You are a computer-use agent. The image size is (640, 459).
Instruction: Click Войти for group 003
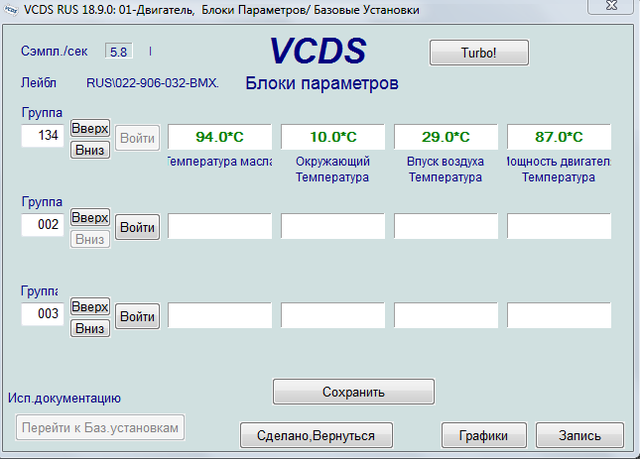click(x=138, y=316)
